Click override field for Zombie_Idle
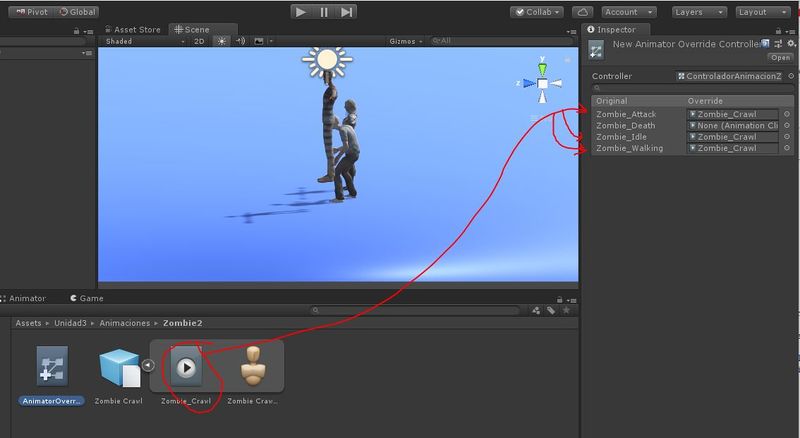This screenshot has height=438, width=800. [x=733, y=137]
